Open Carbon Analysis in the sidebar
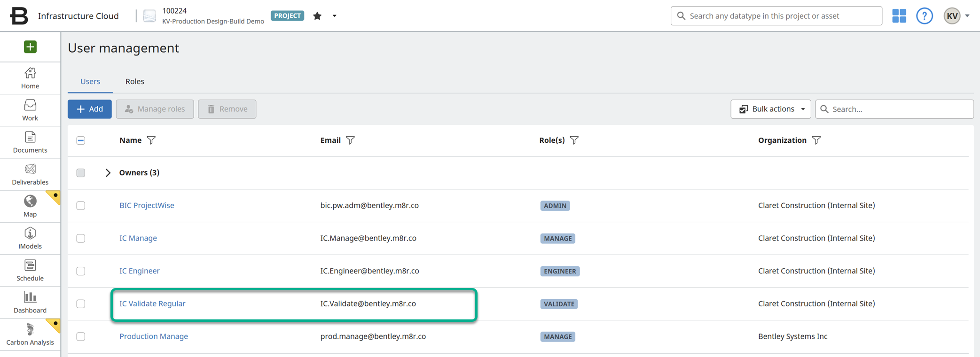 click(30, 334)
